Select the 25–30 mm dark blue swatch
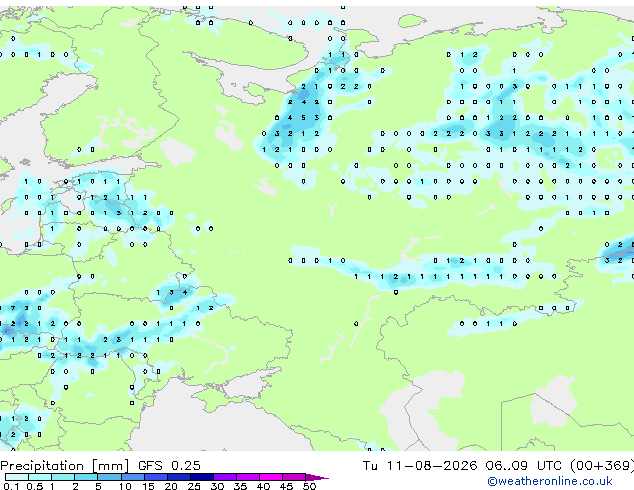Screen dimensions: 634x490 point(202,477)
